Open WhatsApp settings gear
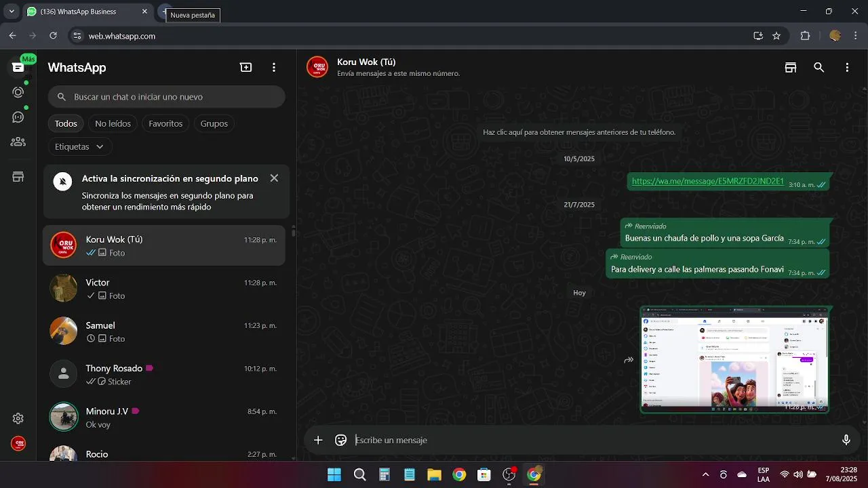 coord(18,419)
